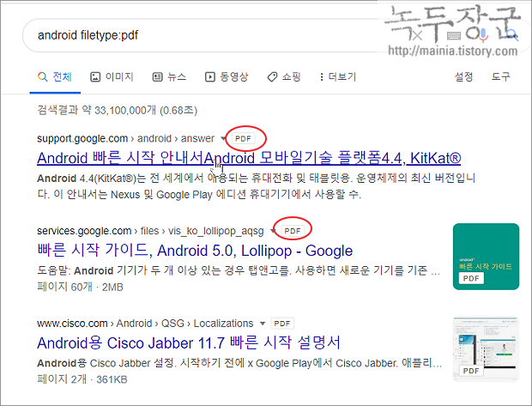Open 설정 (Settings) menu
This screenshot has width=532, height=406.
coord(463,76)
